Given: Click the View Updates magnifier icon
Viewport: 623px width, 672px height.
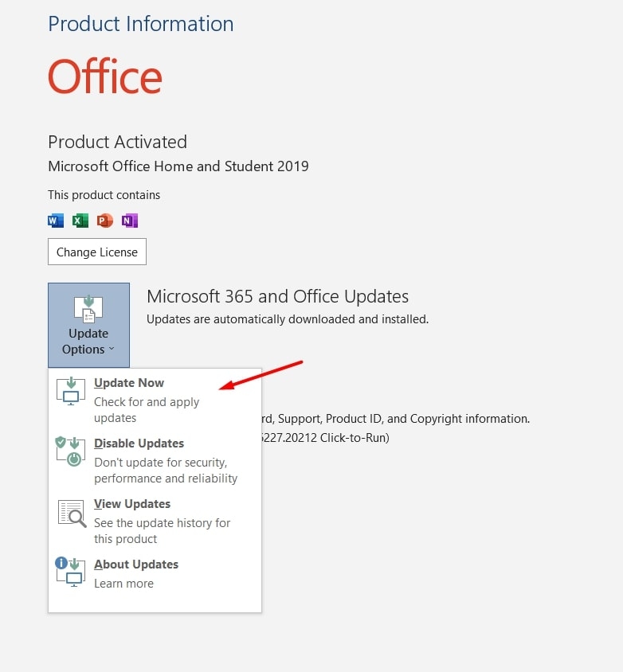Looking at the screenshot, I should click(72, 513).
